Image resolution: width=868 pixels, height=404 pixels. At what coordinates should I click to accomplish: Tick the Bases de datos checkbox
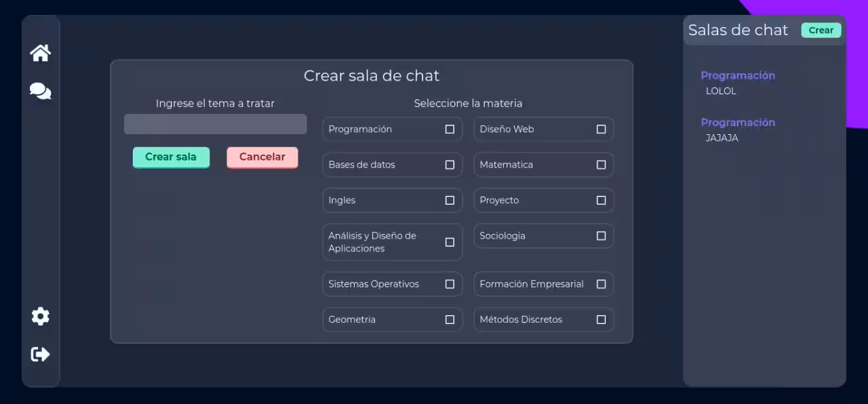450,165
